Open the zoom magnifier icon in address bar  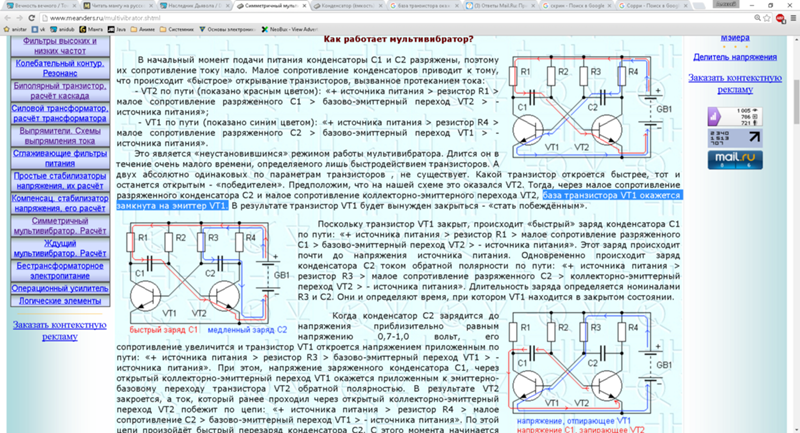tap(758, 18)
